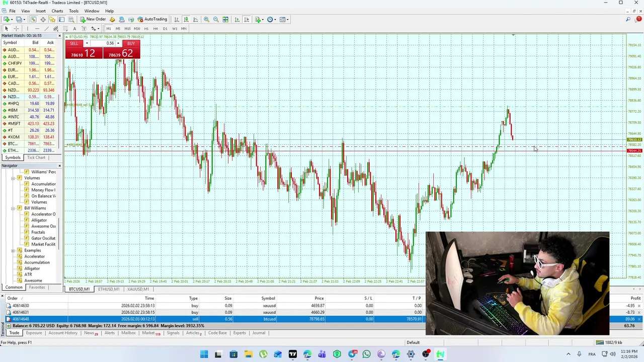
Task: Open the Templates dropdown
Action: click(284, 19)
